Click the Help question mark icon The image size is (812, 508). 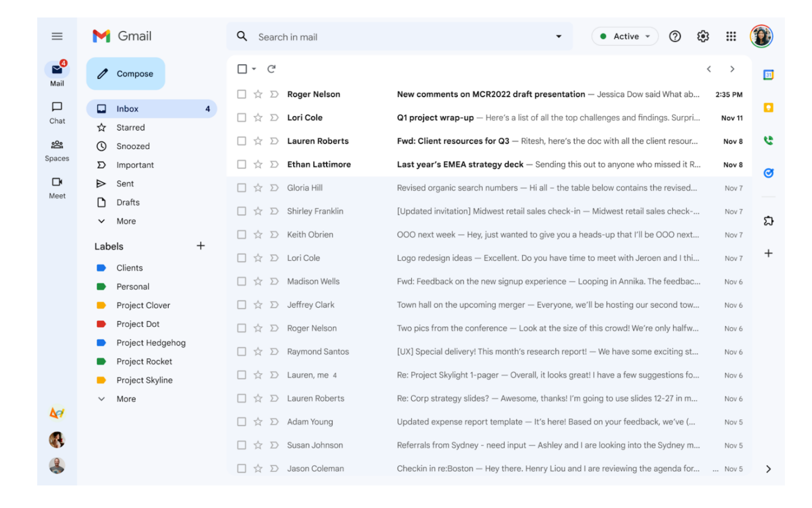pos(674,36)
